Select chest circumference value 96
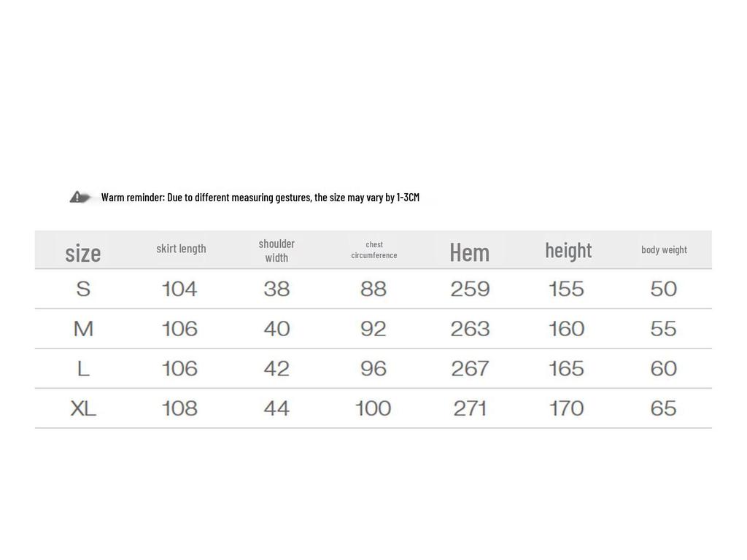 click(373, 368)
